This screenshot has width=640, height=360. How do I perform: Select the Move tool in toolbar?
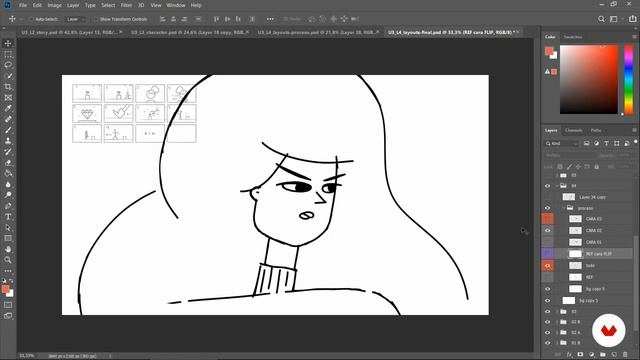click(8, 43)
